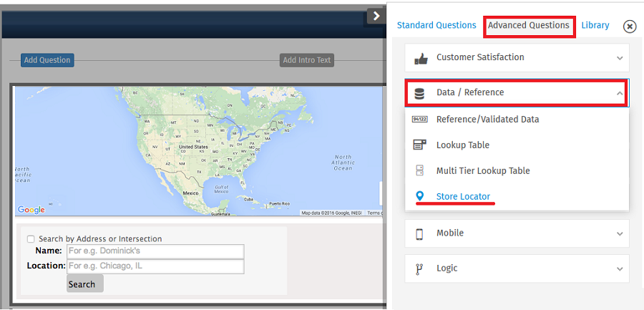Click the Map data attribution text
The image size is (644, 310).
click(x=333, y=213)
